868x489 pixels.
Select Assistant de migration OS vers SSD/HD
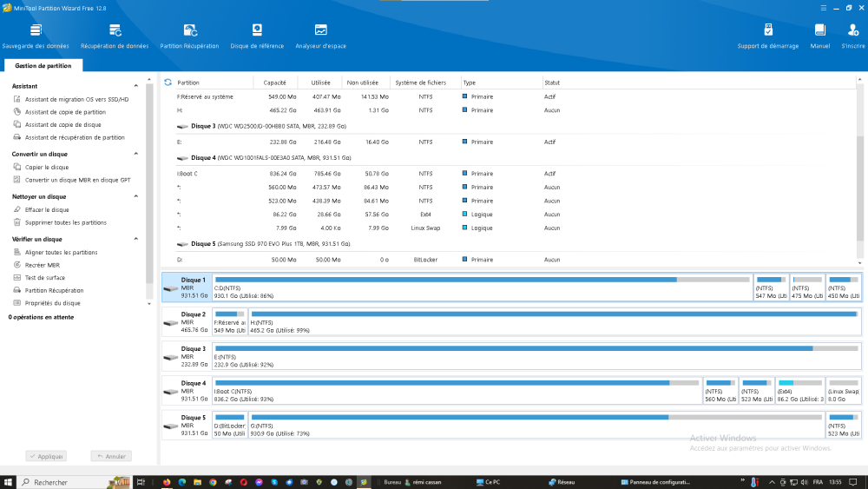76,99
